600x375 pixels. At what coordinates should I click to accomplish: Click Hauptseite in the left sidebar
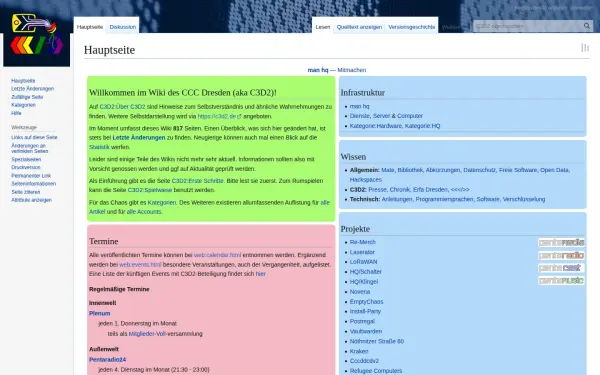click(23, 81)
